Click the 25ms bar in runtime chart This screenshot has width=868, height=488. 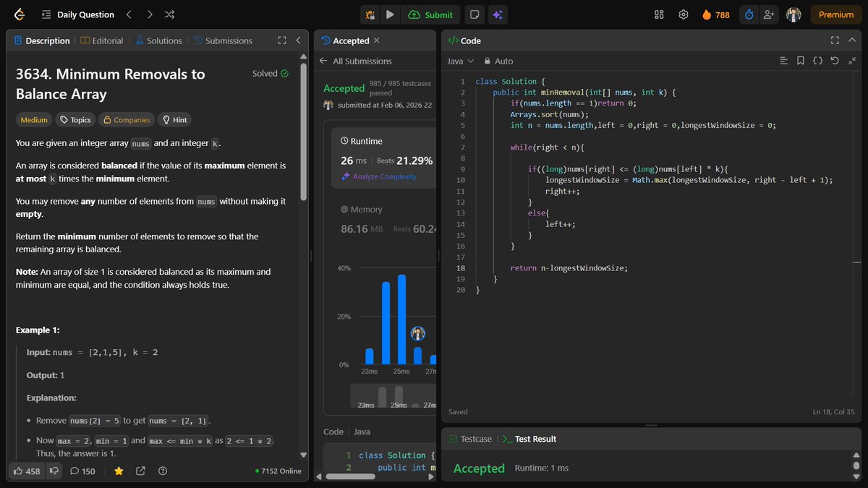(401, 319)
